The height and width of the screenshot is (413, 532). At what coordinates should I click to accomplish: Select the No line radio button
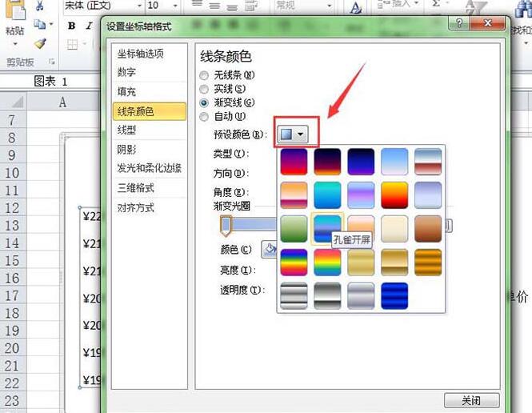(x=204, y=75)
